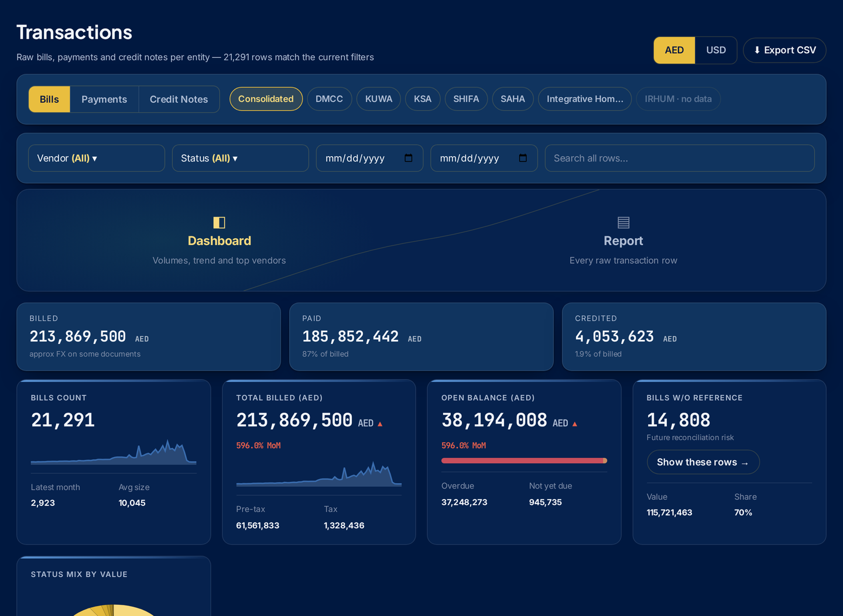This screenshot has height=616, width=843.
Task: Open the Report view
Action: point(623,240)
